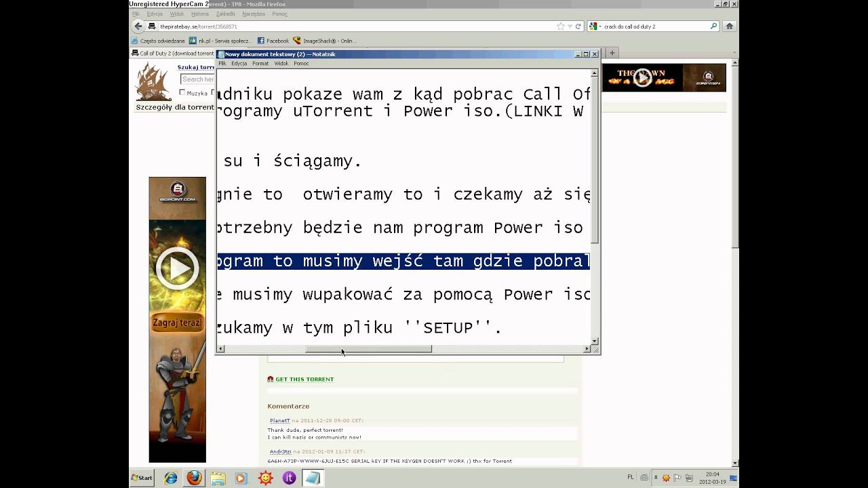Show hidden tray icons arrow

click(654, 478)
